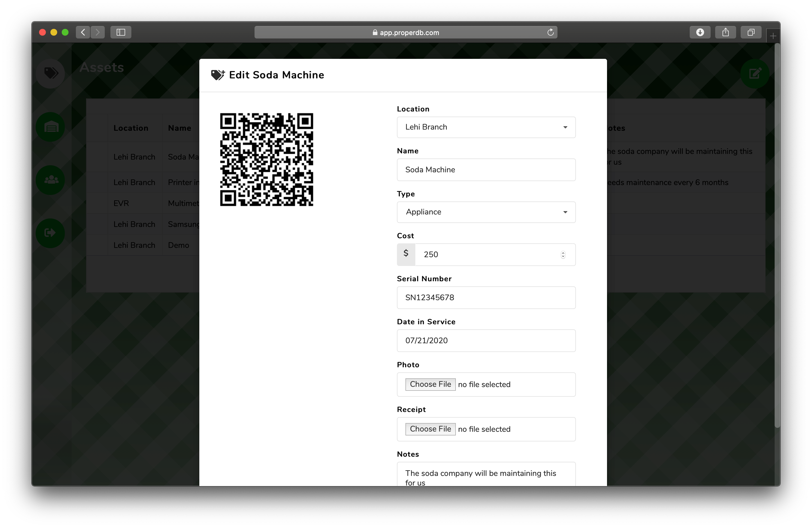Click Choose File under Photo
This screenshot has width=812, height=528.
click(430, 384)
